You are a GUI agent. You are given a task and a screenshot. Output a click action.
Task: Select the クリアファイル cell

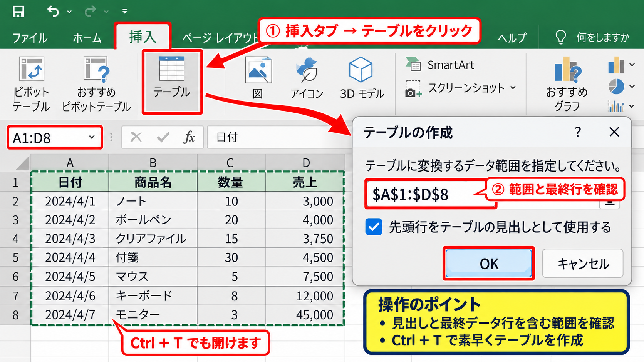pyautogui.click(x=153, y=239)
